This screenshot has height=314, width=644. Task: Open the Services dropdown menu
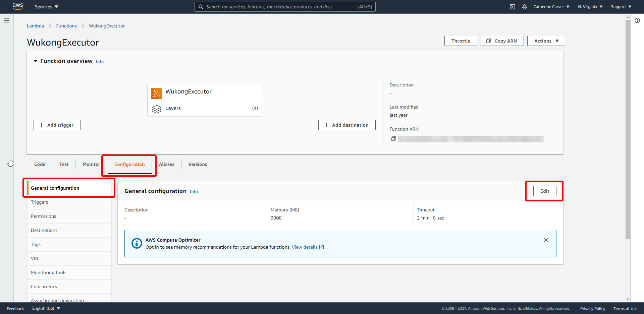click(47, 7)
